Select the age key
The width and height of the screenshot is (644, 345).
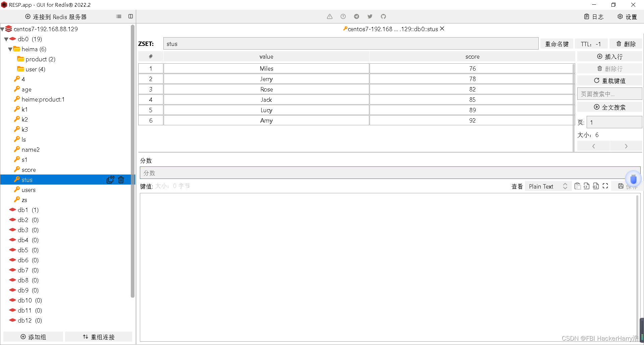(26, 89)
